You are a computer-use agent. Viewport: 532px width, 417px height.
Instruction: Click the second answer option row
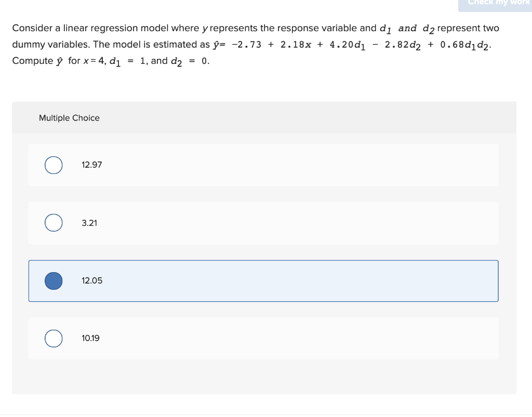coord(263,223)
